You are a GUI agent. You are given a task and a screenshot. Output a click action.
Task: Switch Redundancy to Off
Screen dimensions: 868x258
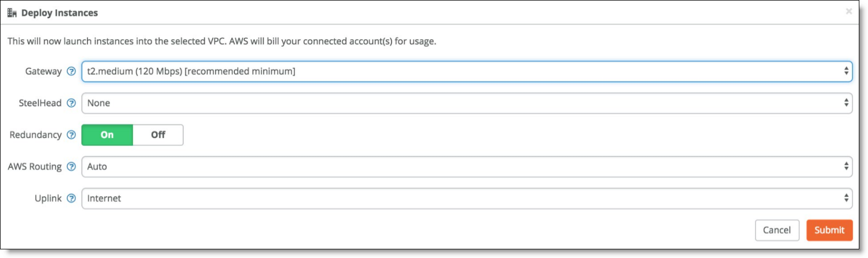click(x=158, y=135)
